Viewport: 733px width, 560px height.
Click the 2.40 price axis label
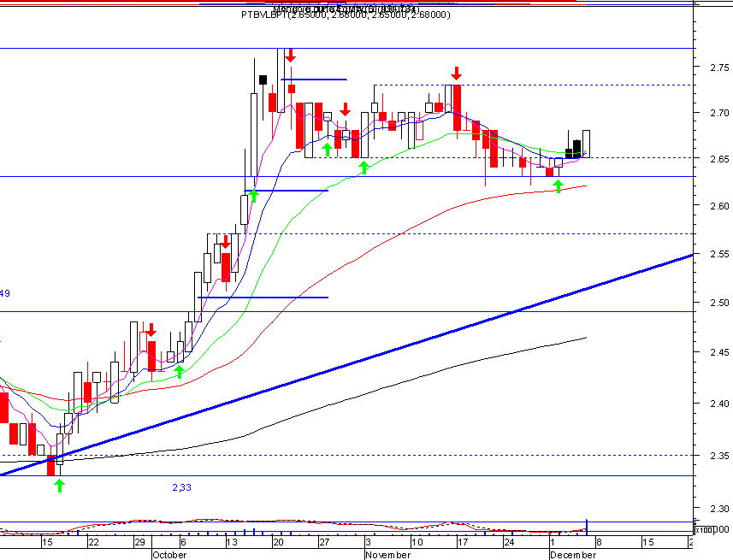click(719, 404)
